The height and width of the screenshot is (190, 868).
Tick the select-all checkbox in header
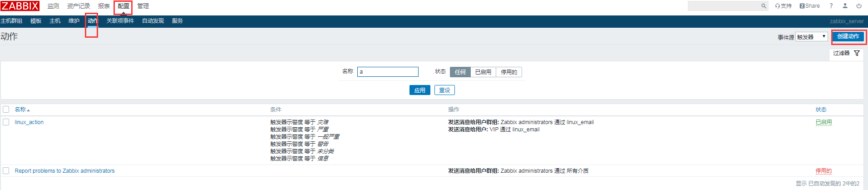(6, 110)
